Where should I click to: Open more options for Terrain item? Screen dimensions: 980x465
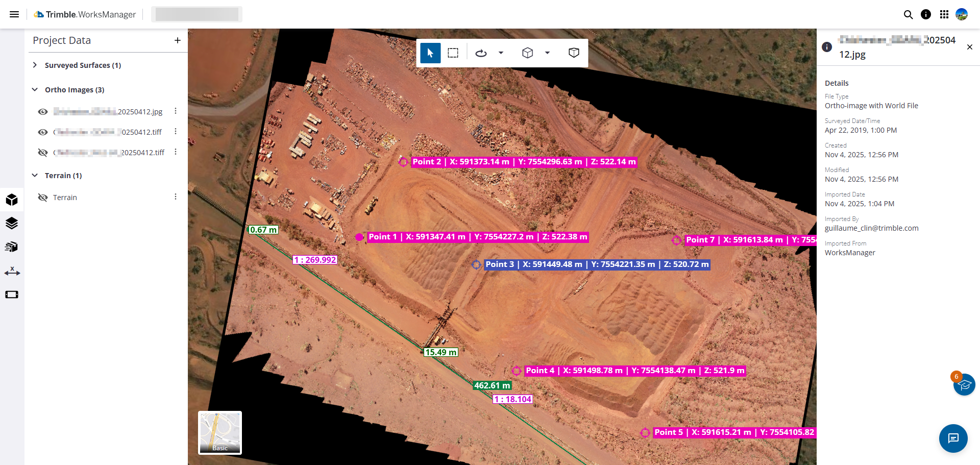click(x=176, y=197)
